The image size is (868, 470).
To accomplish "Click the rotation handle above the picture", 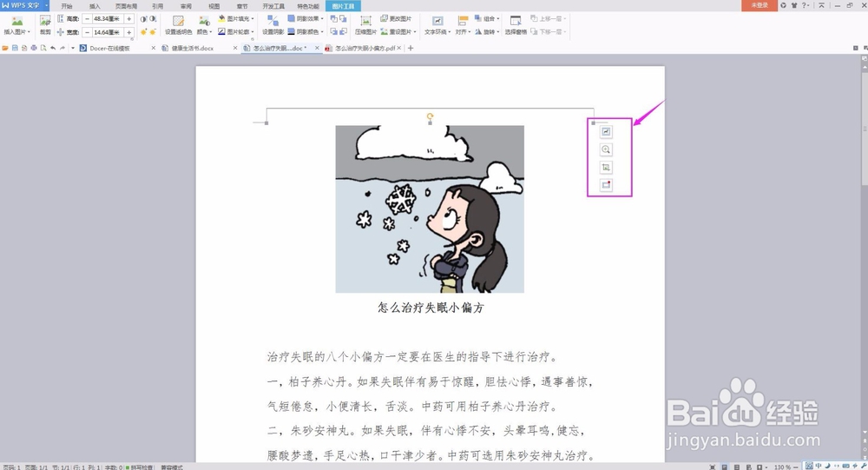I will [431, 116].
